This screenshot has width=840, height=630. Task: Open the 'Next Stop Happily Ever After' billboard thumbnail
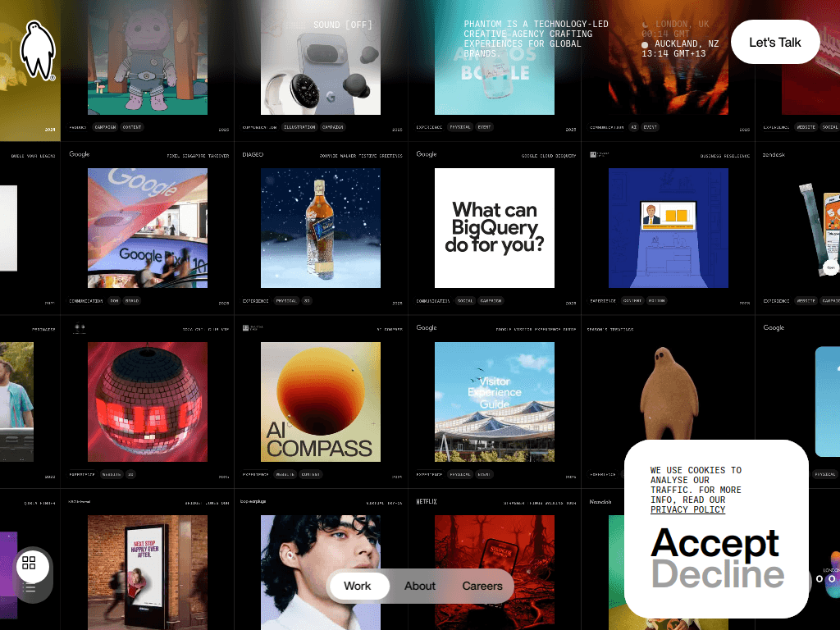point(148,573)
